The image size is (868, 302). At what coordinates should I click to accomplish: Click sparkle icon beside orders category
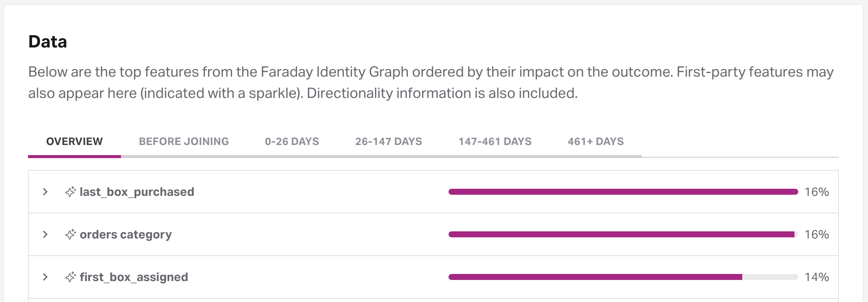[x=71, y=234]
